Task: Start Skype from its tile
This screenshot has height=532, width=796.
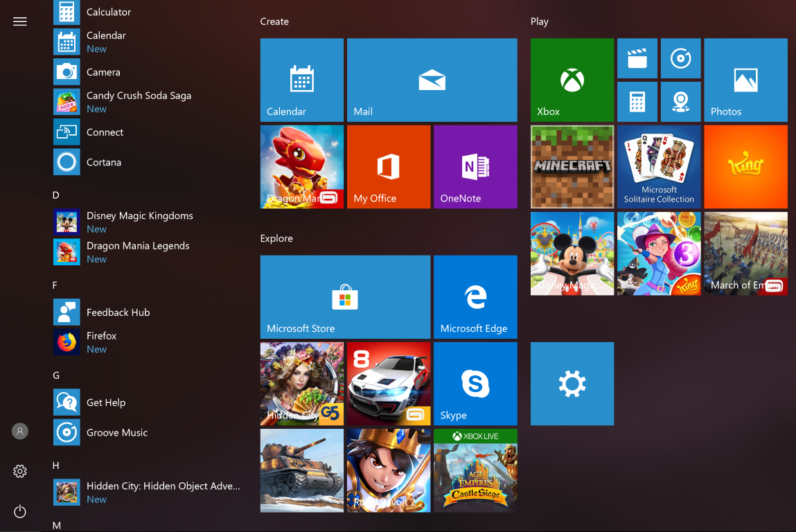Action: (475, 383)
